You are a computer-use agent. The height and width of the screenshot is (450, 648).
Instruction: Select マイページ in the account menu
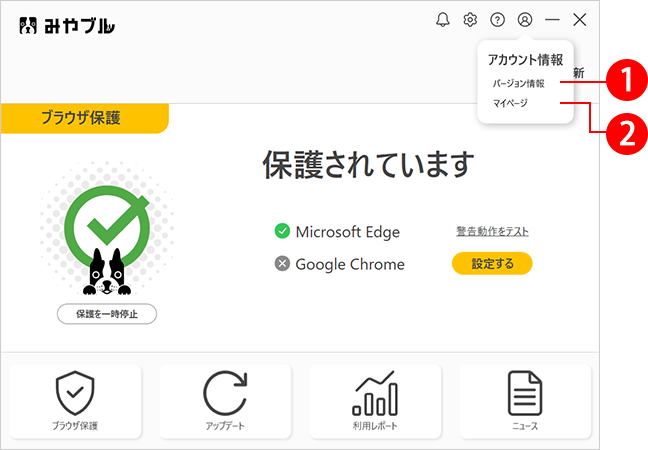tap(510, 103)
